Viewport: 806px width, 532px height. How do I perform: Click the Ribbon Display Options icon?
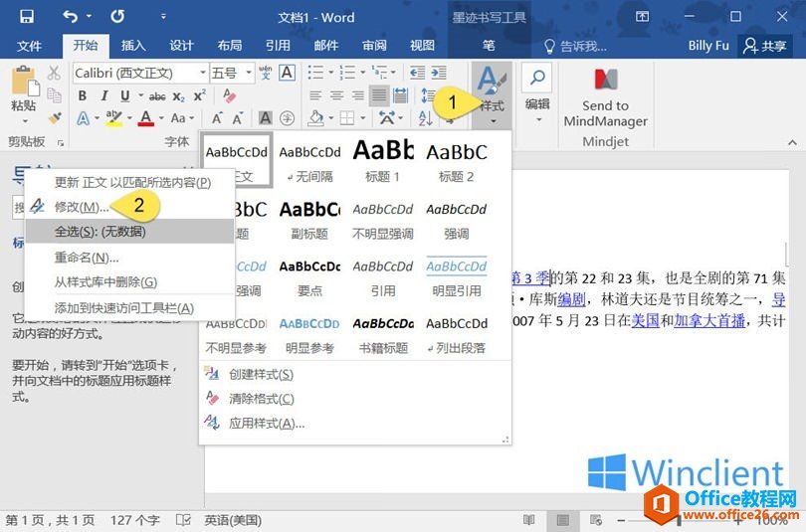click(x=642, y=17)
